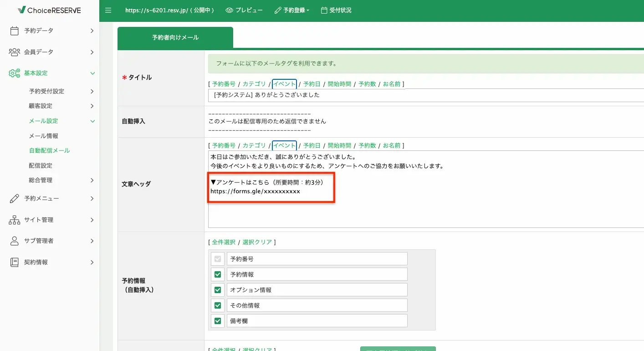Open the s-6201.resv.jp site link
The height and width of the screenshot is (351, 644).
click(169, 10)
